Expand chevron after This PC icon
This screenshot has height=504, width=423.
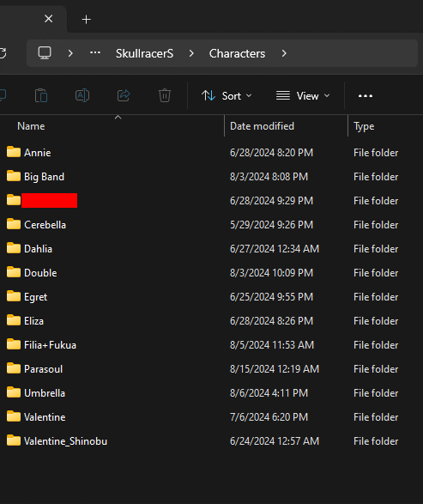70,53
